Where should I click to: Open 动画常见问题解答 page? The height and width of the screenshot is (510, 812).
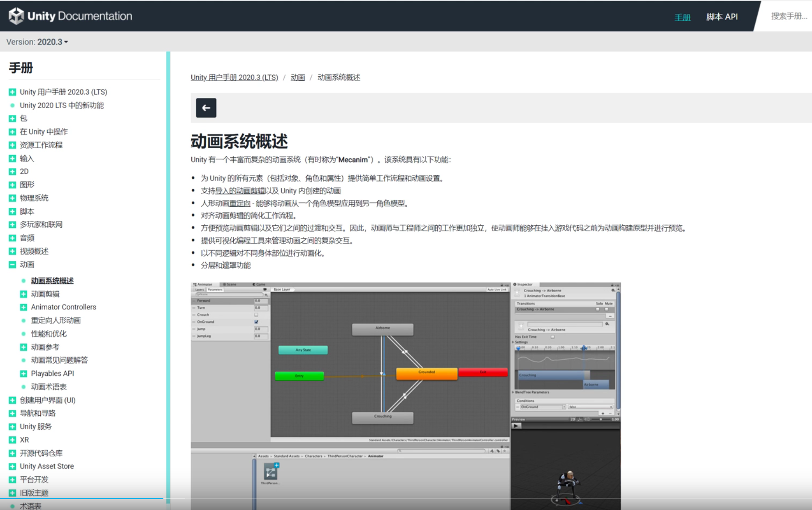pos(59,360)
